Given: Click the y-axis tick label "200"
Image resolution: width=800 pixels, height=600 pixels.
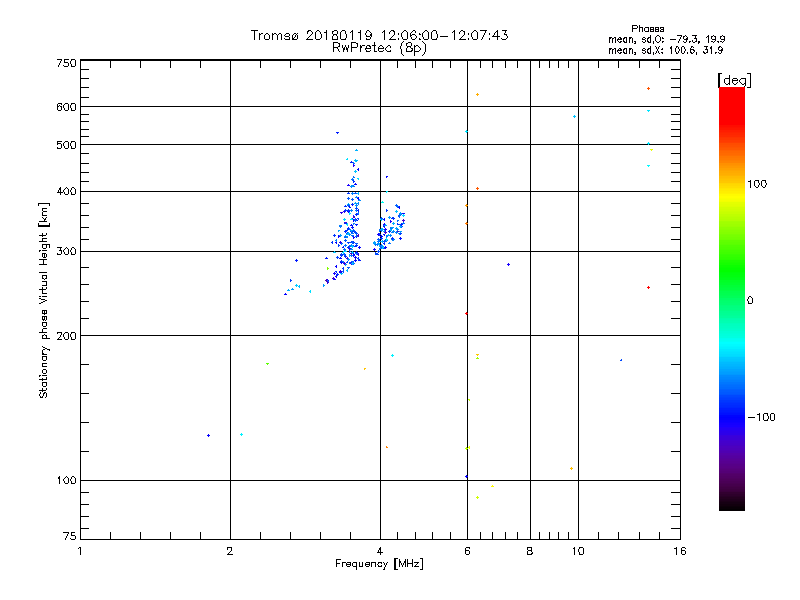Looking at the screenshot, I should [x=67, y=336].
